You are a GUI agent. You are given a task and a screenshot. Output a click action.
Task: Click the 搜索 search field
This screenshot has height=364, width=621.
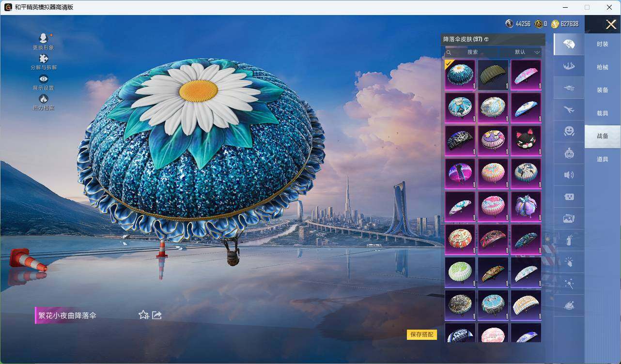pos(472,52)
